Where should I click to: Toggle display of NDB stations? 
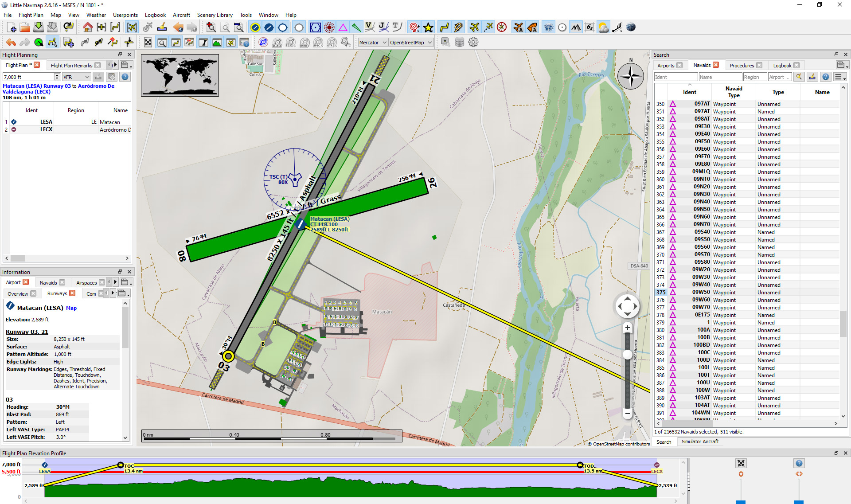coord(329,27)
